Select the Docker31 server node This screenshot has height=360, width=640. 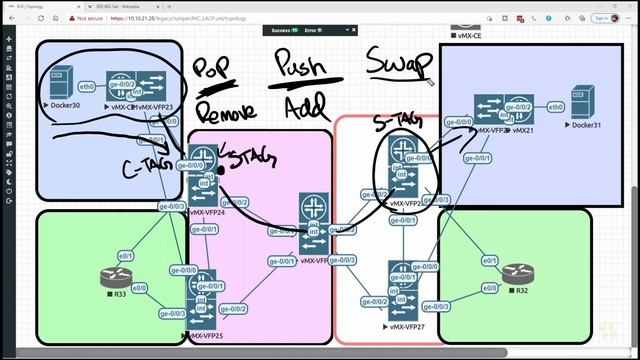[582, 102]
